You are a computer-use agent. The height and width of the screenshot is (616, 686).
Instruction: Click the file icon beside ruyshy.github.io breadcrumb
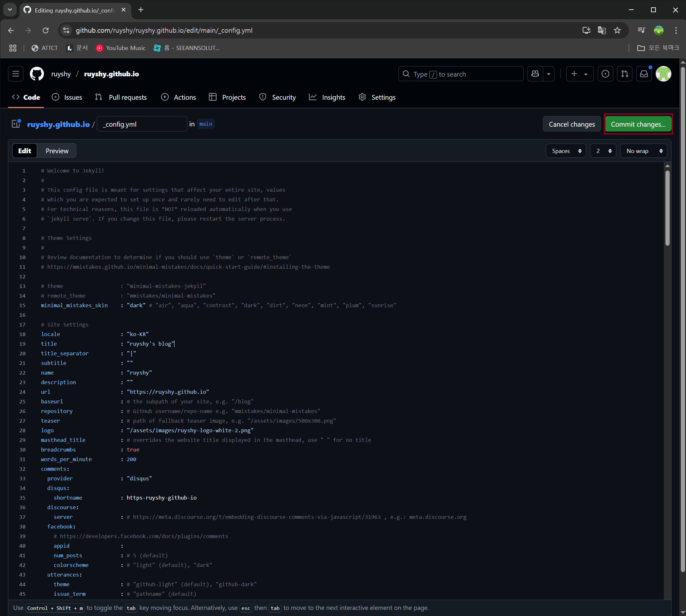tap(16, 124)
